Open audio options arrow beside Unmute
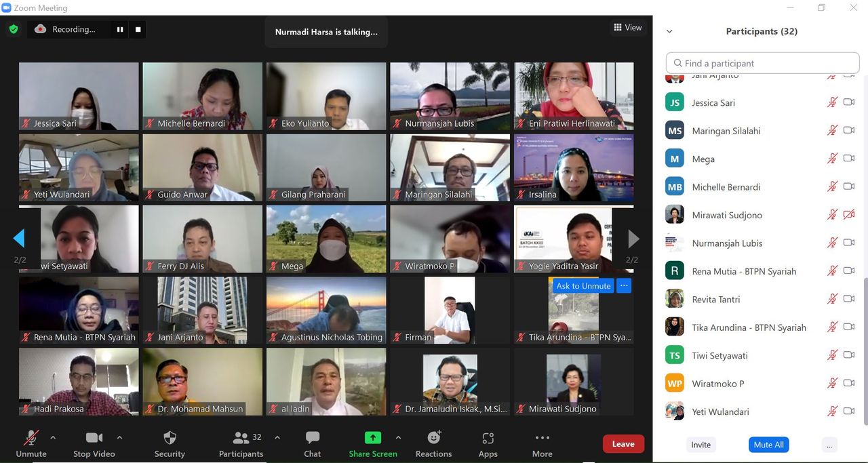 [53, 438]
